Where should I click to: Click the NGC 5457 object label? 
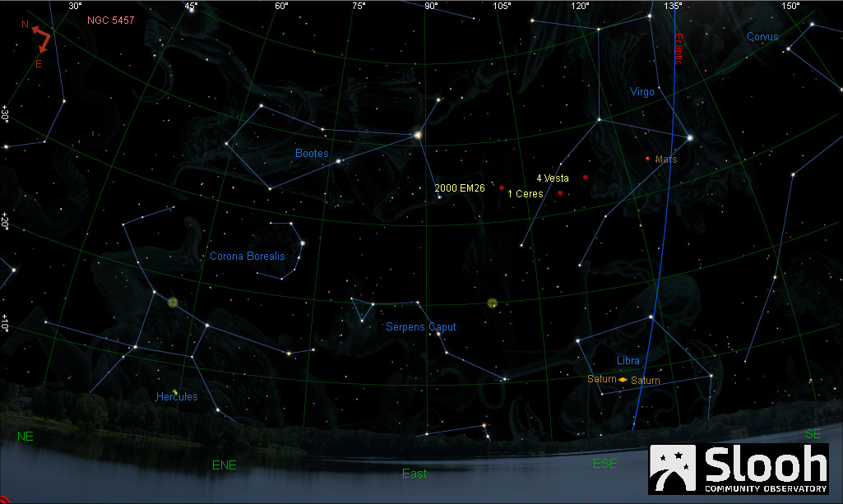click(x=113, y=19)
